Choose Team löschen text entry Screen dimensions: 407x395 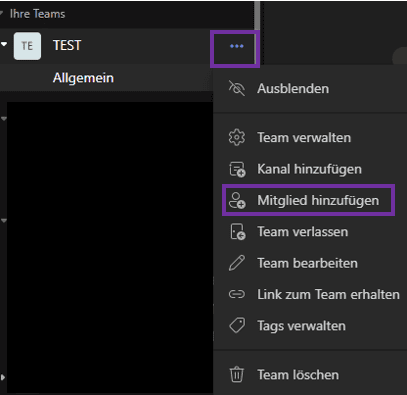(298, 375)
